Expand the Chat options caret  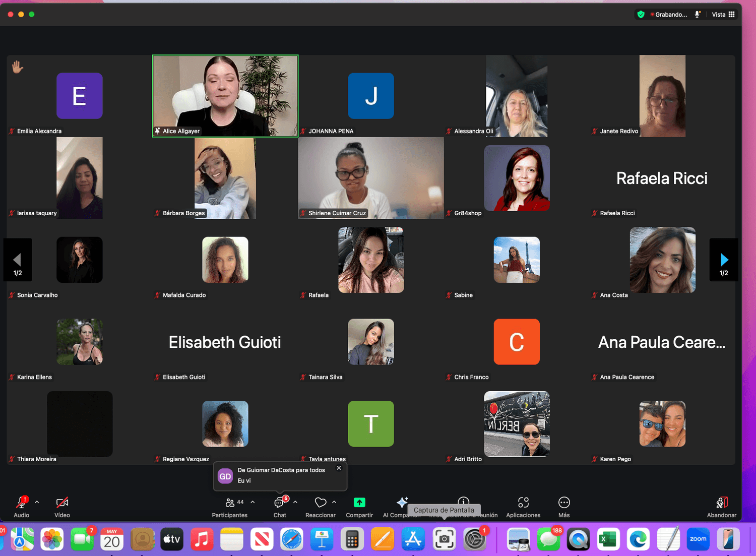pyautogui.click(x=295, y=502)
